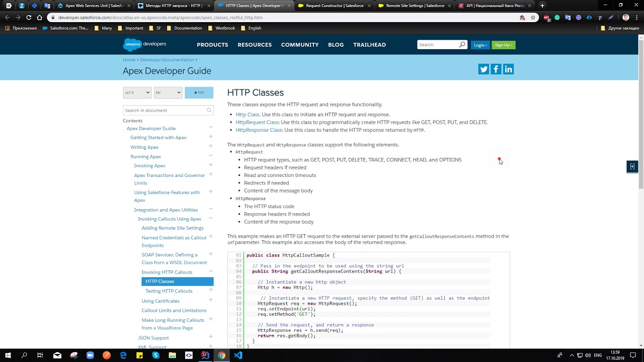Open the EN language dropdown
644x362 pixels.
click(x=168, y=93)
